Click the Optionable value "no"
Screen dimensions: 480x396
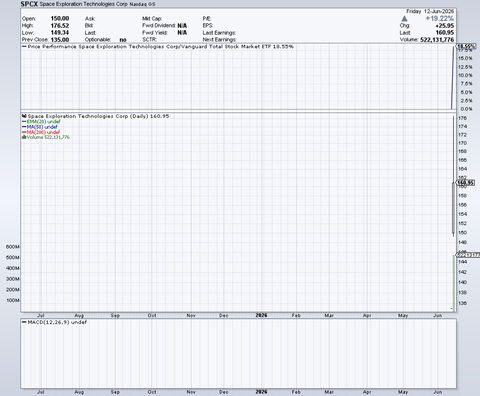pos(123,40)
